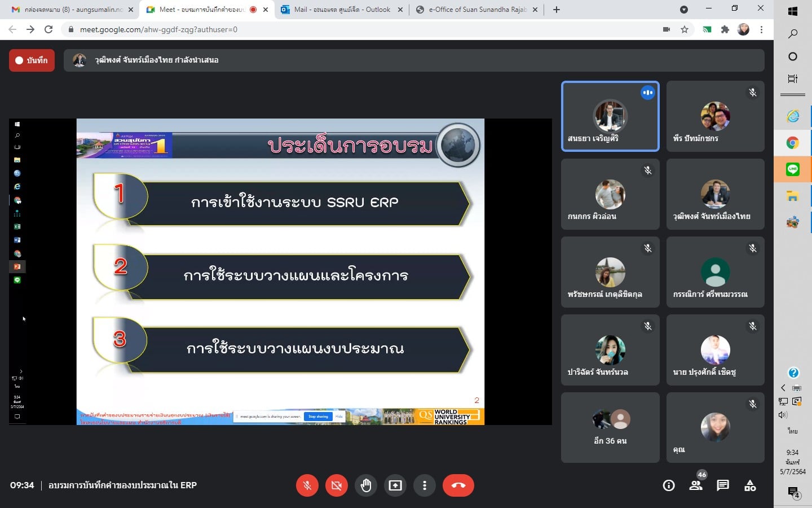Click the tile showing 36 more people
812x508 pixels.
pyautogui.click(x=610, y=427)
